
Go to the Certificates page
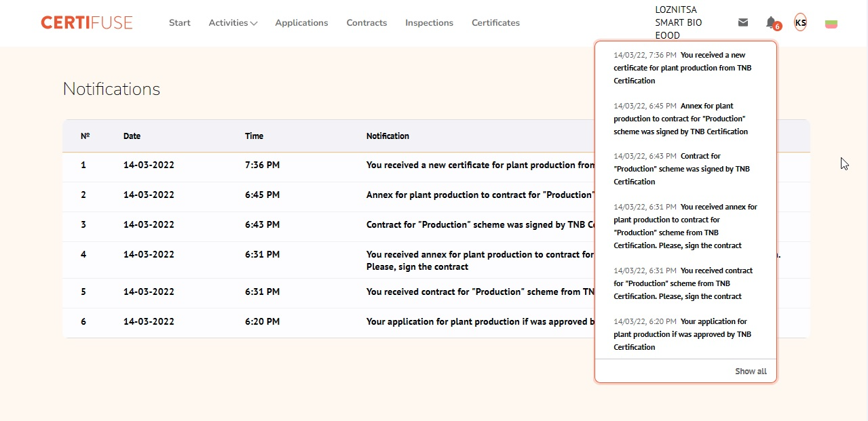[495, 23]
